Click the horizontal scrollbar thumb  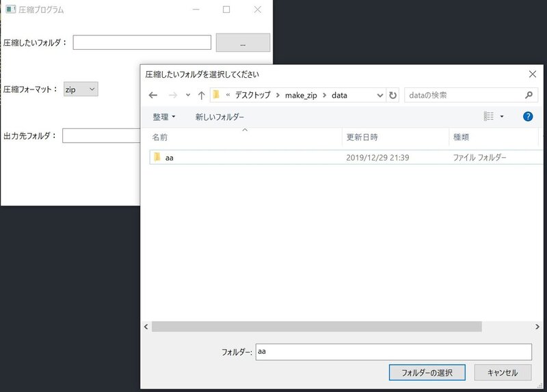317,326
